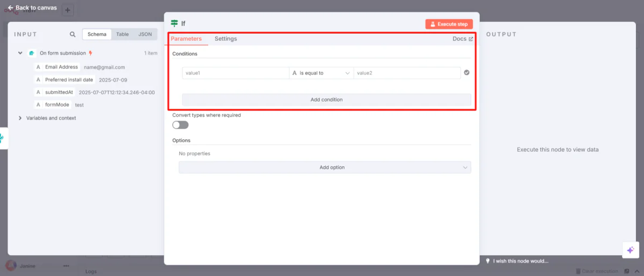The width and height of the screenshot is (644, 276).
Task: Switch input view to Table
Action: point(122,34)
